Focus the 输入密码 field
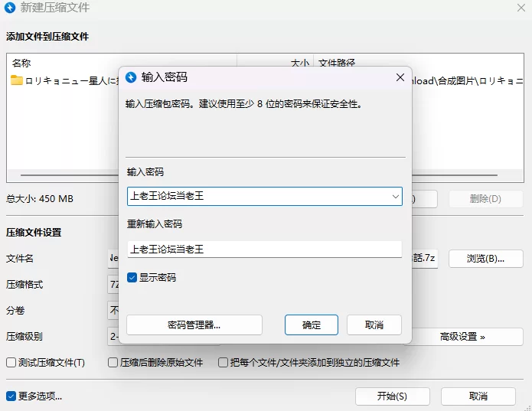This screenshot has width=532, height=411. 265,197
